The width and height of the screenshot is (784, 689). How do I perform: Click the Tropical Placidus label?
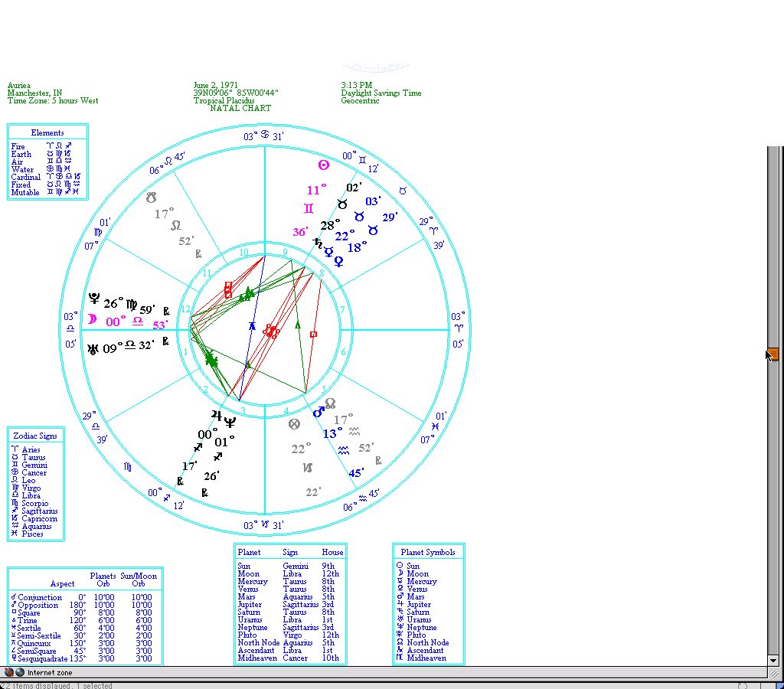[224, 100]
